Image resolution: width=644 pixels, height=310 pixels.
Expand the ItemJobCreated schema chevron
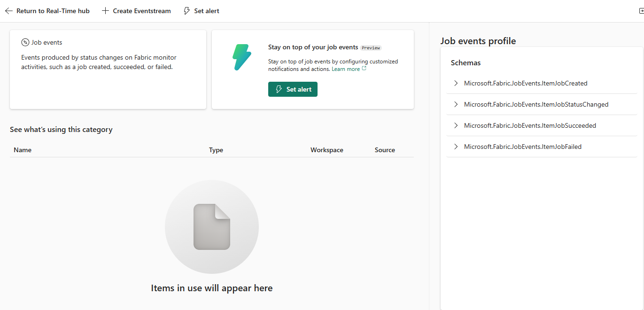tap(456, 83)
